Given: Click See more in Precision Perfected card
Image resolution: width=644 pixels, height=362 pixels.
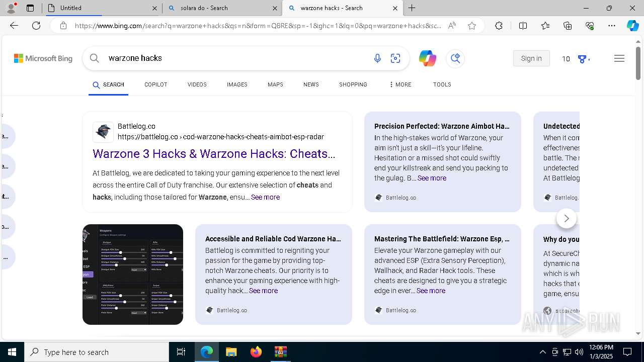Looking at the screenshot, I should pos(432,178).
